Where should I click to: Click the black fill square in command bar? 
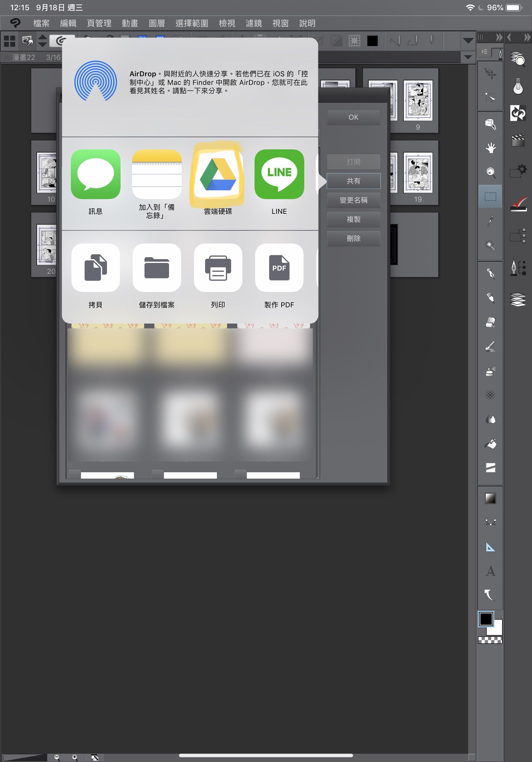373,41
